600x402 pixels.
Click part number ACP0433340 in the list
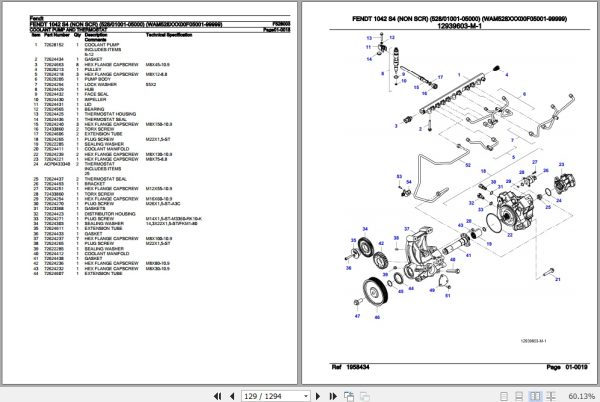click(x=57, y=164)
